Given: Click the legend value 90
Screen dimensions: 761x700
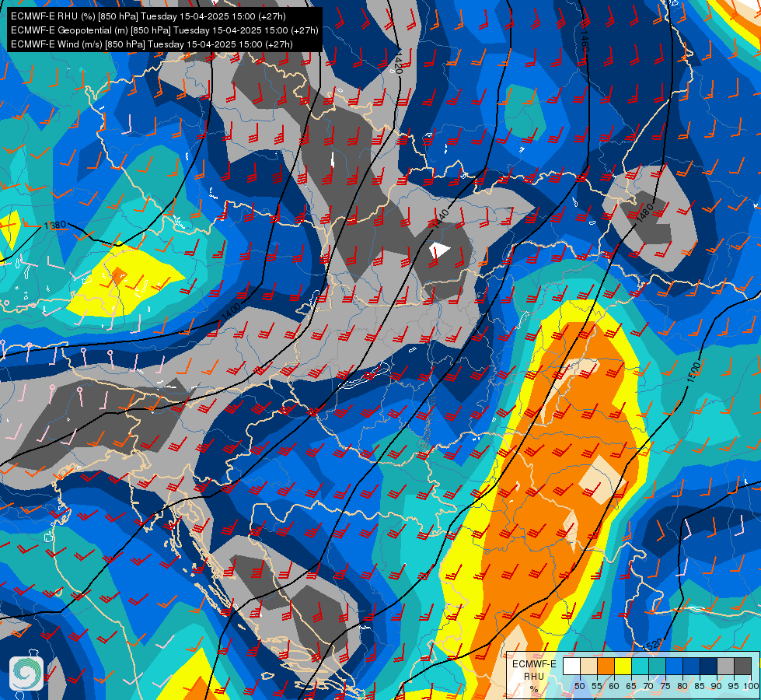Looking at the screenshot, I should [x=717, y=686].
